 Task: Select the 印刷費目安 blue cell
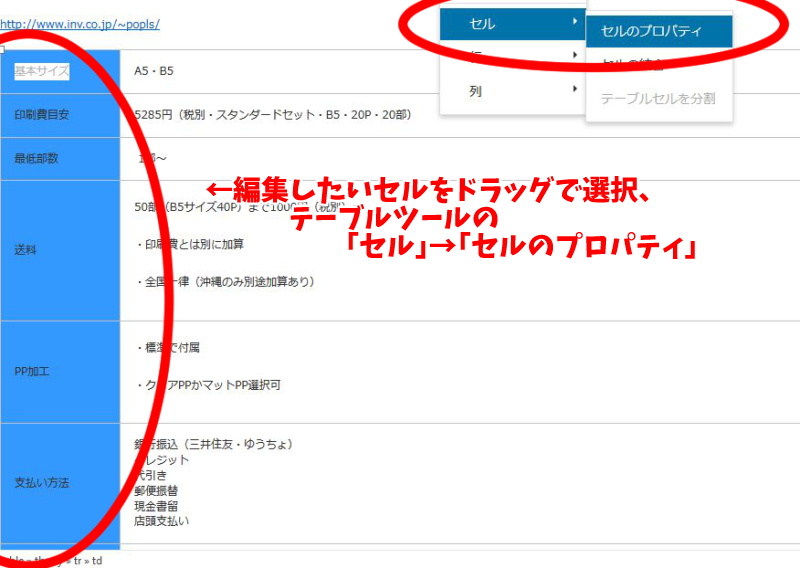[42, 115]
